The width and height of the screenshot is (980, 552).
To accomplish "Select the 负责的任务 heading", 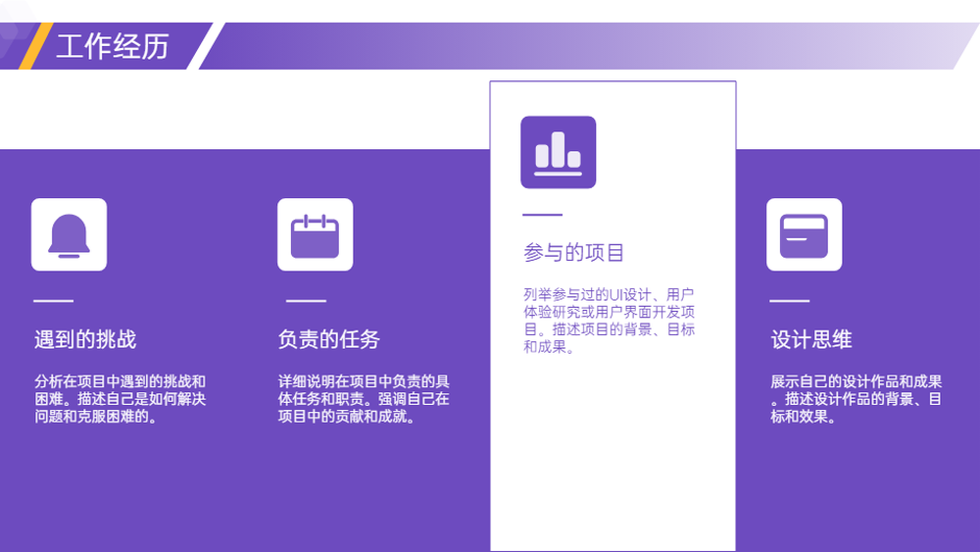I will (x=328, y=339).
